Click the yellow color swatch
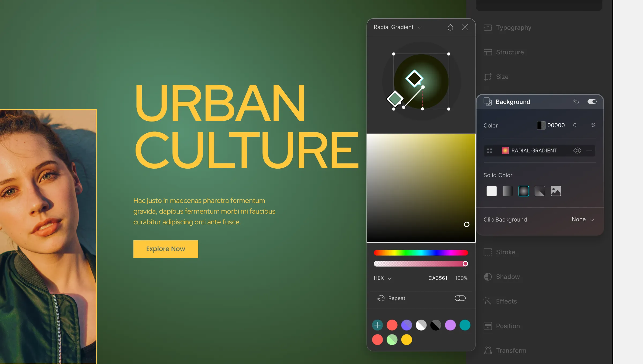The image size is (643, 364). click(x=406, y=340)
